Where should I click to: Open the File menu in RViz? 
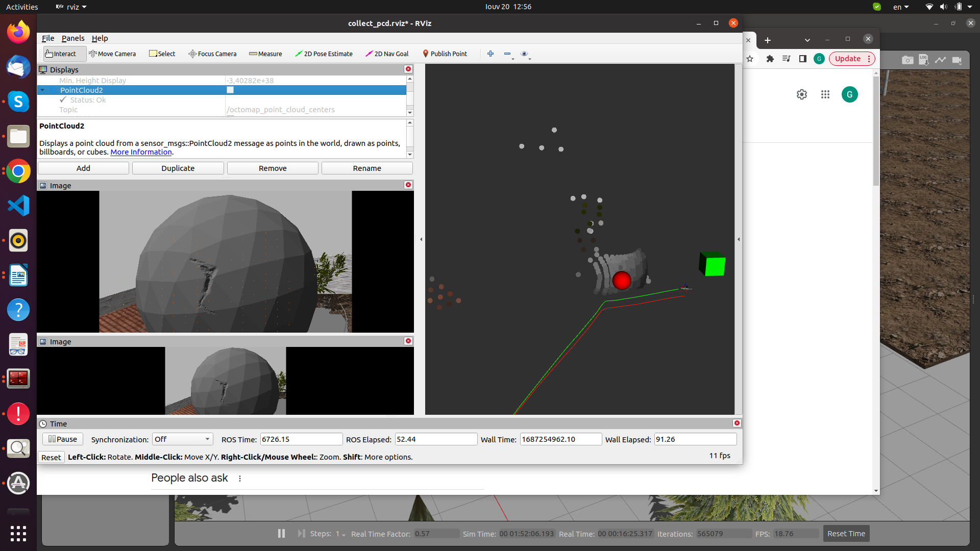pyautogui.click(x=47, y=38)
